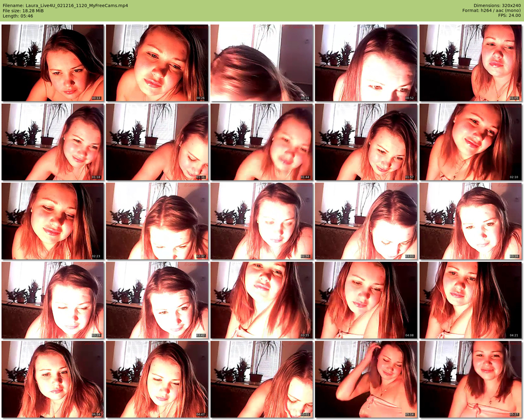Select the frame at 04:34
This screenshot has width=524, height=420.
click(53, 379)
